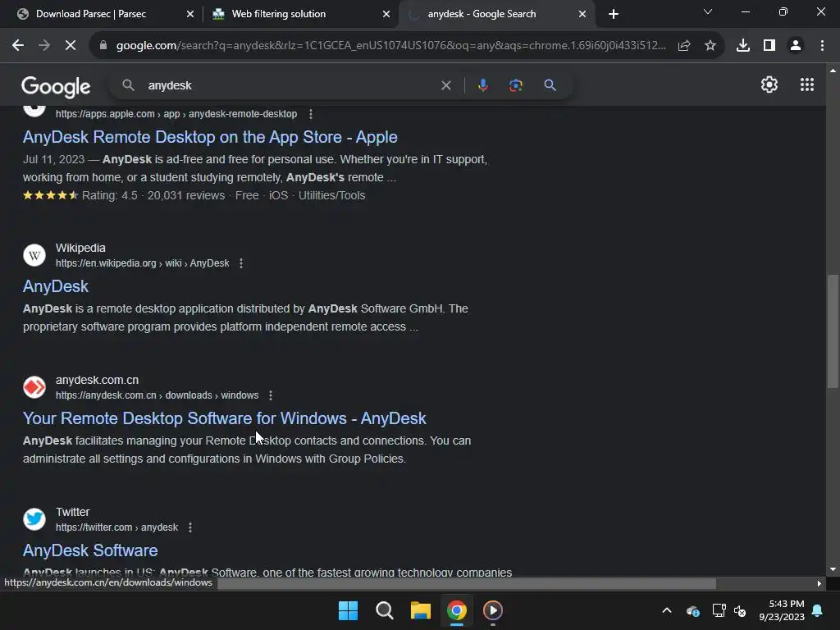
Task: Switch to Chrome in taskbar
Action: click(457, 610)
